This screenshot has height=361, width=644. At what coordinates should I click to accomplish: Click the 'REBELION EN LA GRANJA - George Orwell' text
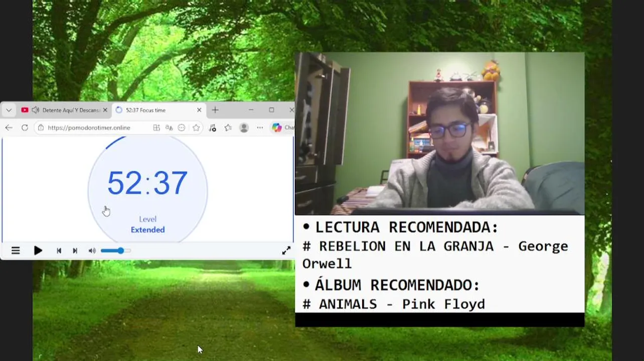click(435, 255)
